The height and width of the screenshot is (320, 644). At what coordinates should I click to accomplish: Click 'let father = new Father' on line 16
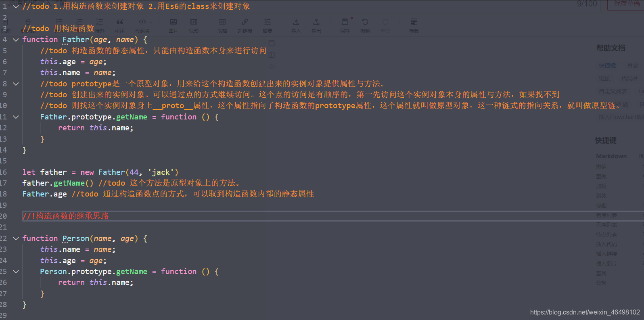click(x=74, y=172)
